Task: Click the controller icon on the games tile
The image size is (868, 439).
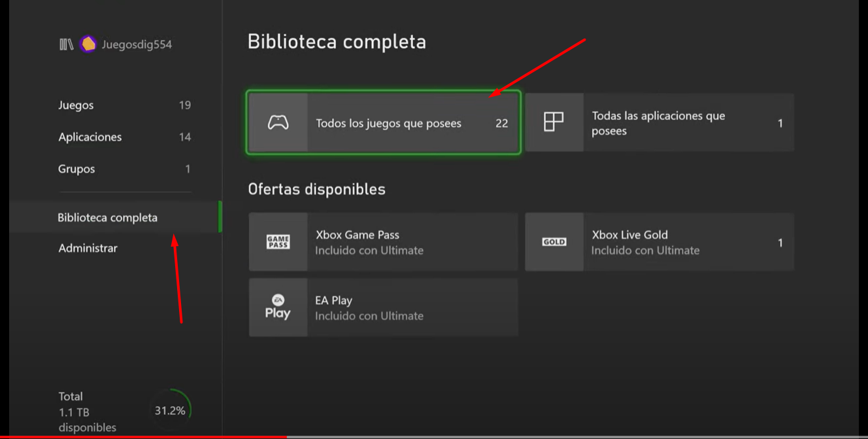Action: coord(278,122)
